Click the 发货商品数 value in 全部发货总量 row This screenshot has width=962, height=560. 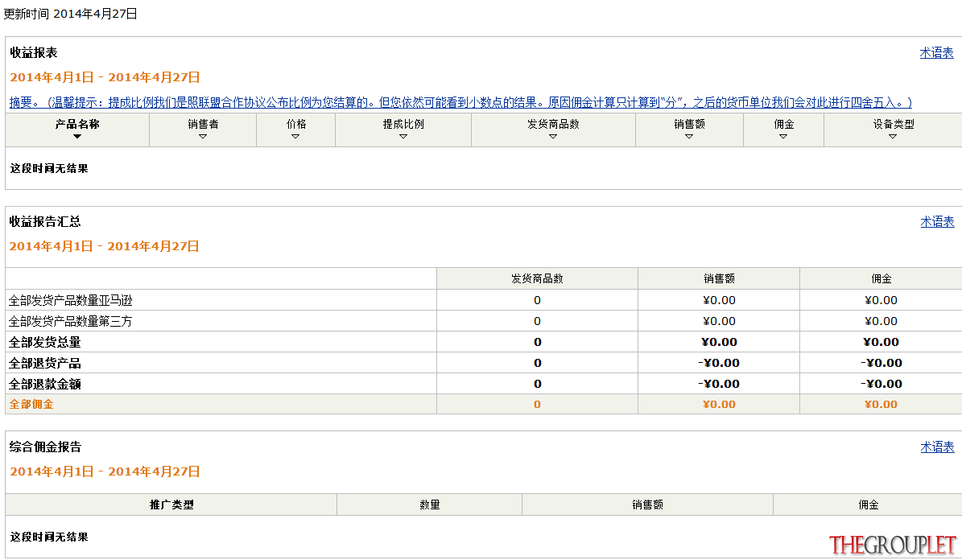[x=538, y=342]
